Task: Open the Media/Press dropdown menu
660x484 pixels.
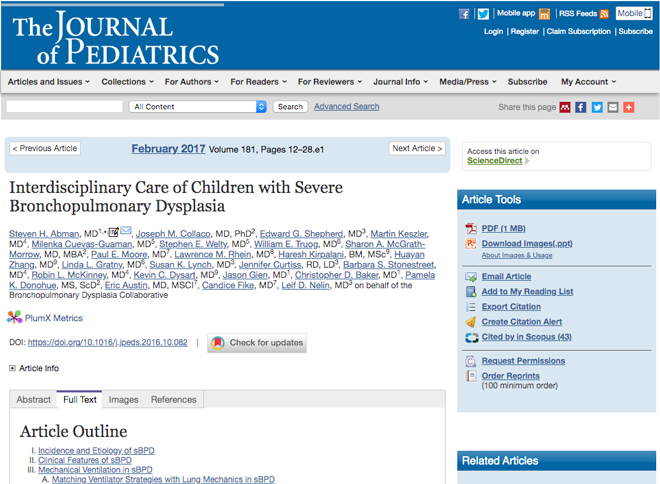Action: pos(468,82)
